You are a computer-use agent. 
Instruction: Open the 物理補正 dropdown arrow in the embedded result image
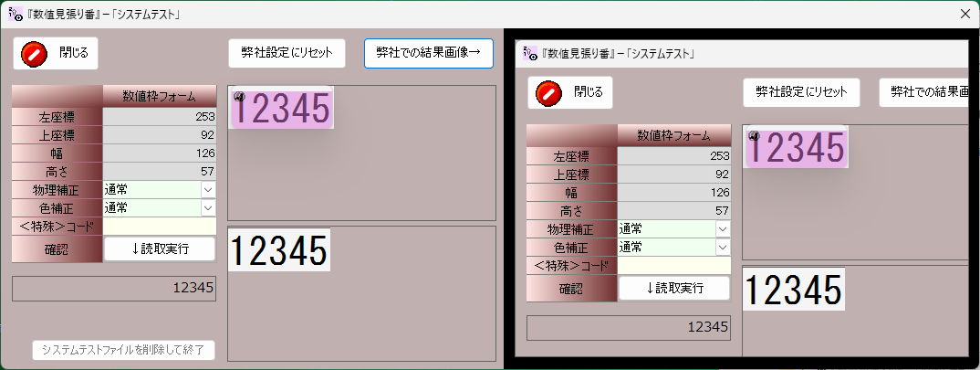click(x=723, y=229)
